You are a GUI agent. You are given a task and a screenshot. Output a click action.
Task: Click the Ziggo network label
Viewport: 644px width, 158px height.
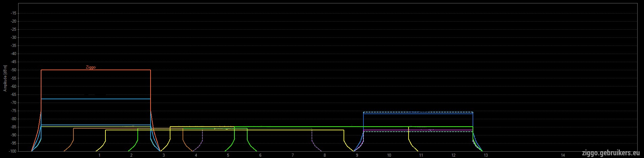coord(91,68)
